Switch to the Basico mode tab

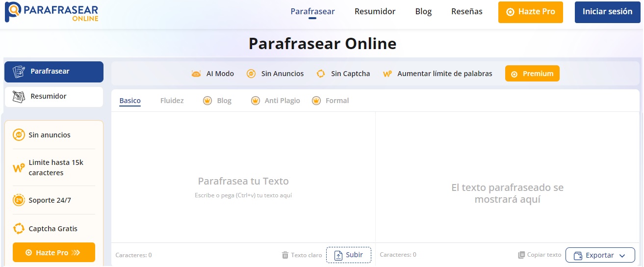(130, 101)
